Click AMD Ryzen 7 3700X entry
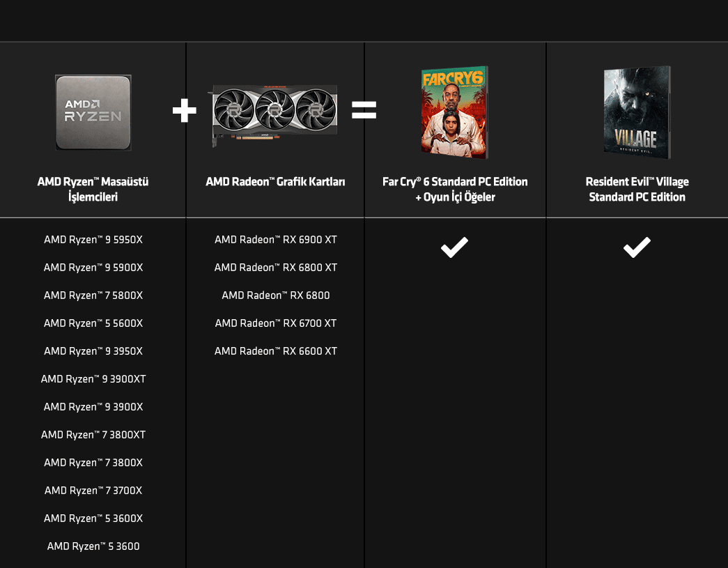The image size is (728, 568). (x=93, y=491)
